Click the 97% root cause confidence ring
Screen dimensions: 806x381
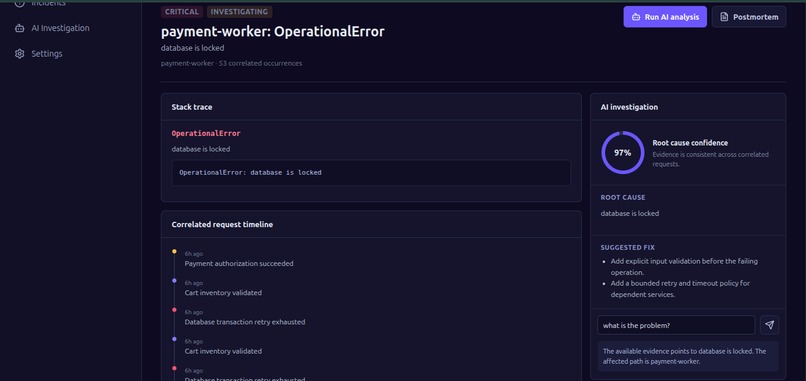tap(622, 153)
